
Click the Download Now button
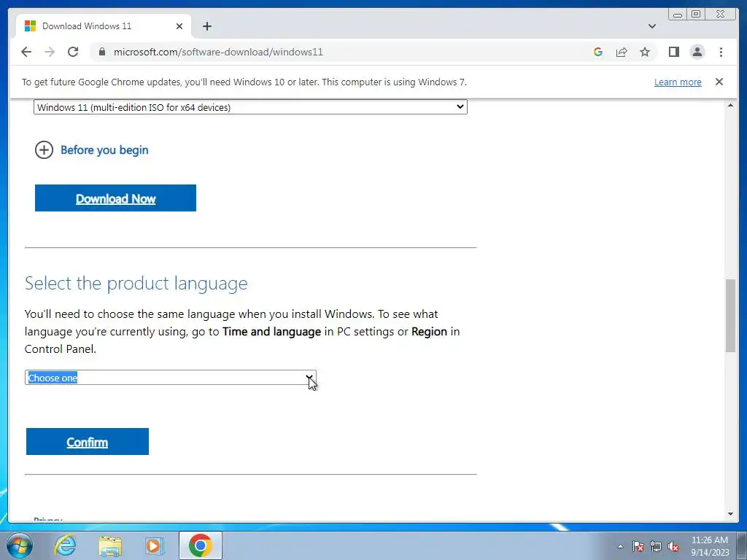point(115,198)
